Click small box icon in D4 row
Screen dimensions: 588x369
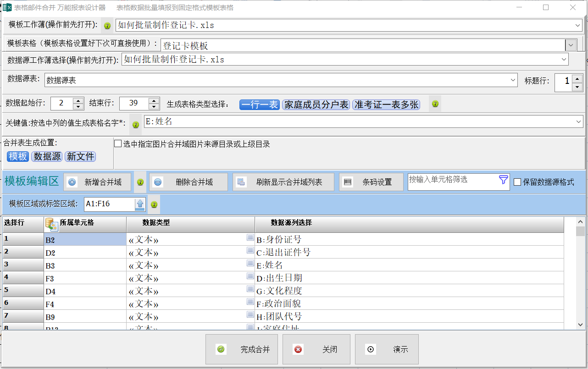coord(250,289)
